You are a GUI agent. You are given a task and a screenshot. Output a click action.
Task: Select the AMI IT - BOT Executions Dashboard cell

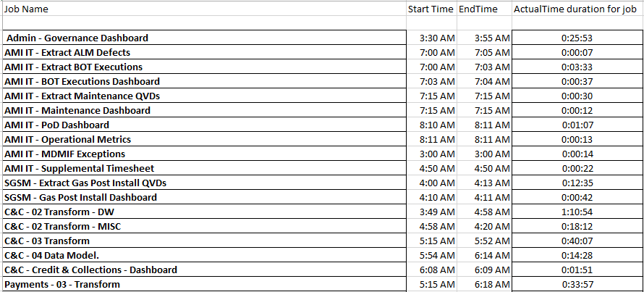coord(82,81)
